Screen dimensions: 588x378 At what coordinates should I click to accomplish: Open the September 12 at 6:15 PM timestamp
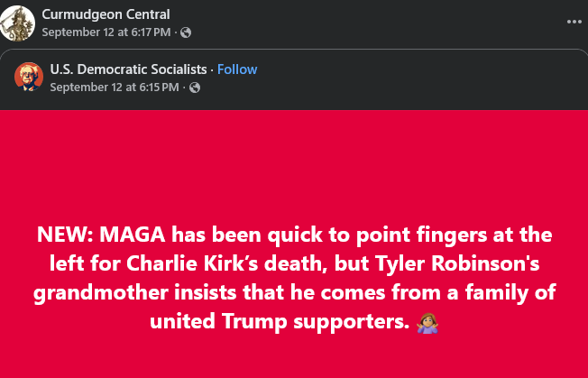coord(115,88)
